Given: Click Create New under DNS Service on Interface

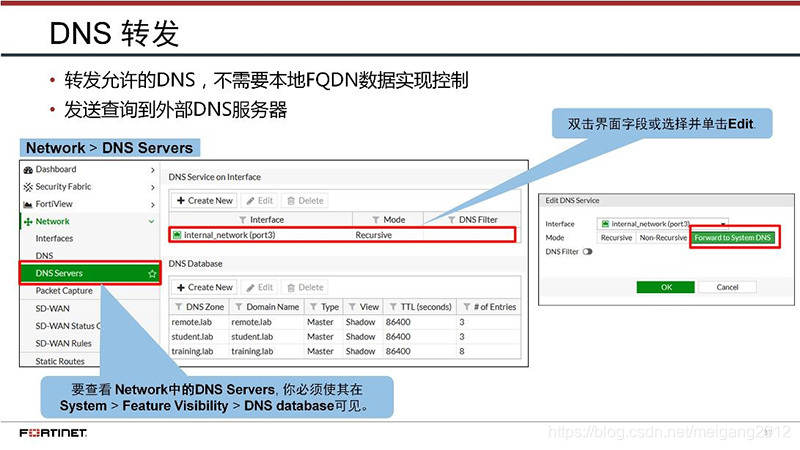Looking at the screenshot, I should tap(205, 201).
